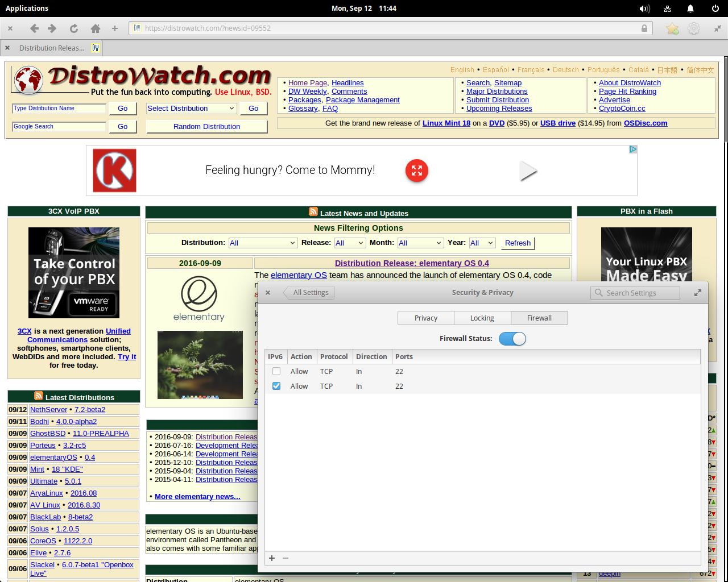Go back in the browser

[34, 28]
